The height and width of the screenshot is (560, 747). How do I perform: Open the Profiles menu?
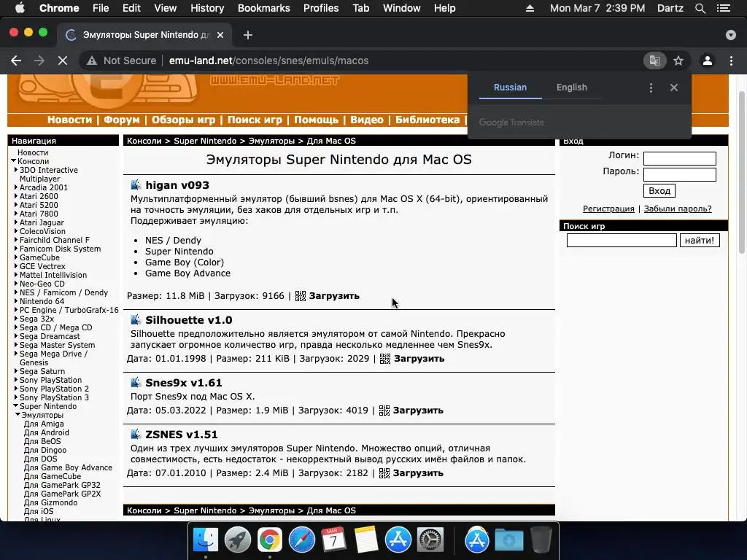tap(321, 8)
